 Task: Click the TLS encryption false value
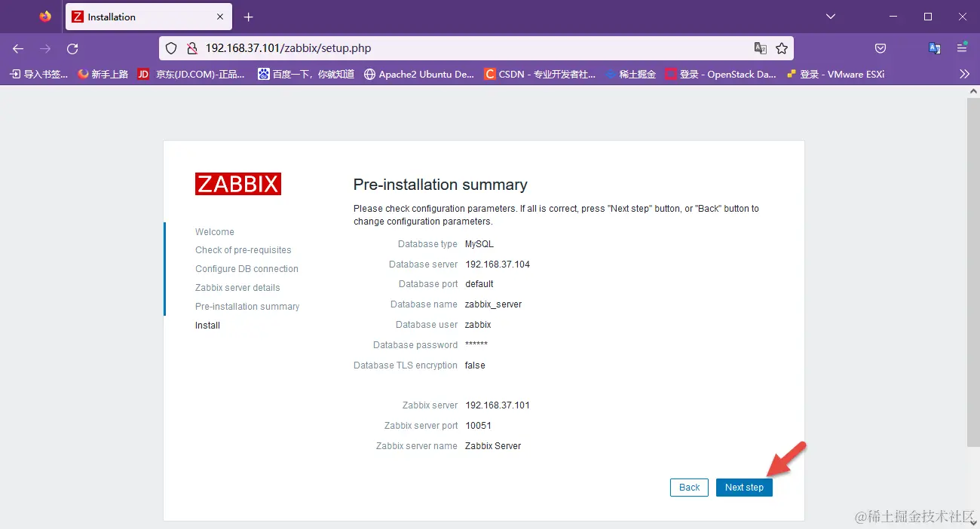(x=475, y=365)
